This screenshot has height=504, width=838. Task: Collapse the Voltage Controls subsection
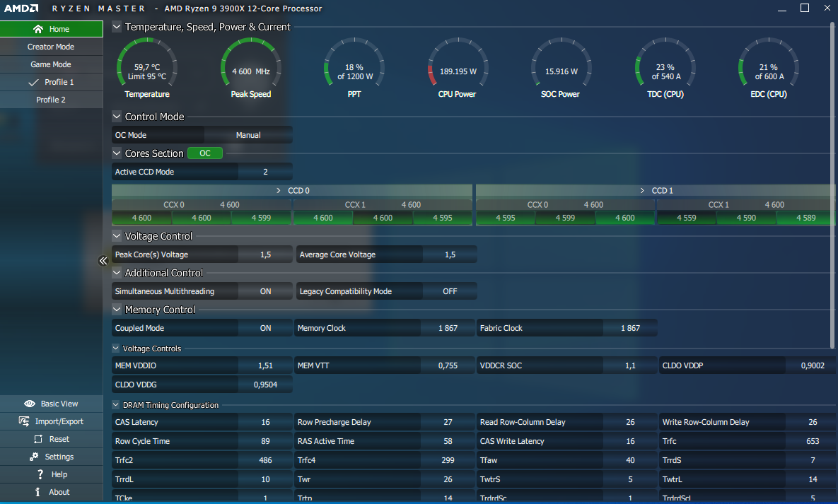115,348
